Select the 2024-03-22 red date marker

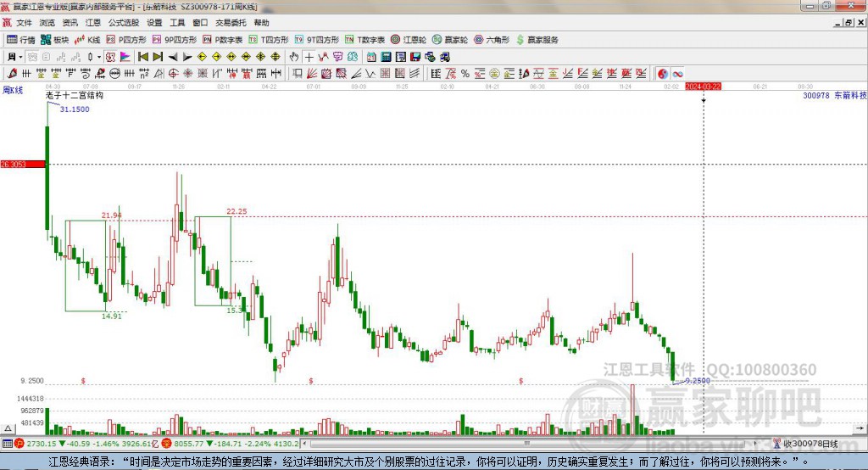click(x=703, y=87)
